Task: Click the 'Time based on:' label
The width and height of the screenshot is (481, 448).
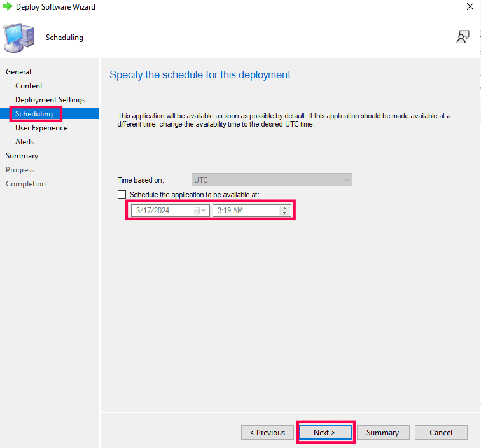Action: [x=141, y=180]
